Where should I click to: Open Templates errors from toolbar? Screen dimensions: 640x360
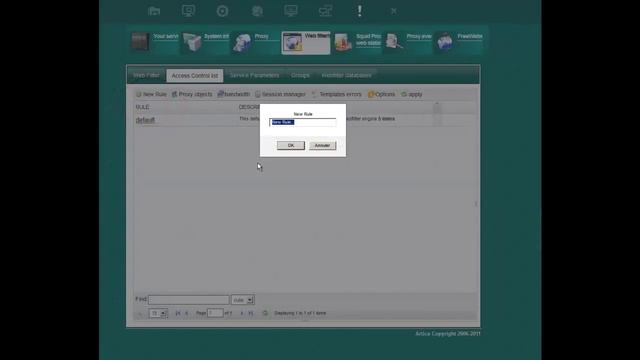pyautogui.click(x=336, y=94)
